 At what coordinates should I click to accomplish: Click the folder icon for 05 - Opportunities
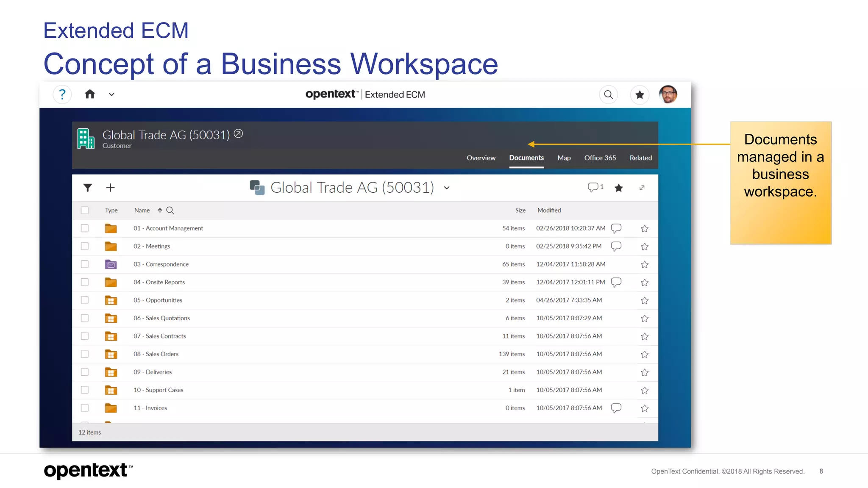pyautogui.click(x=111, y=300)
